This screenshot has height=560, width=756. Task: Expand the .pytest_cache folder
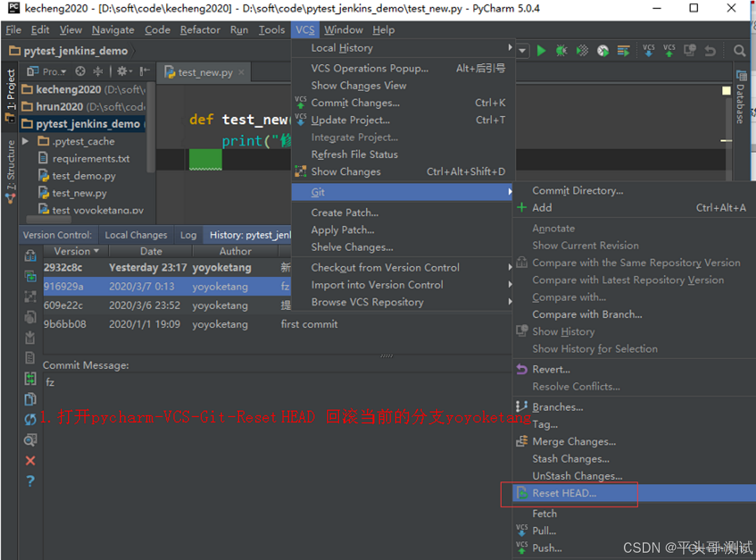tap(25, 141)
